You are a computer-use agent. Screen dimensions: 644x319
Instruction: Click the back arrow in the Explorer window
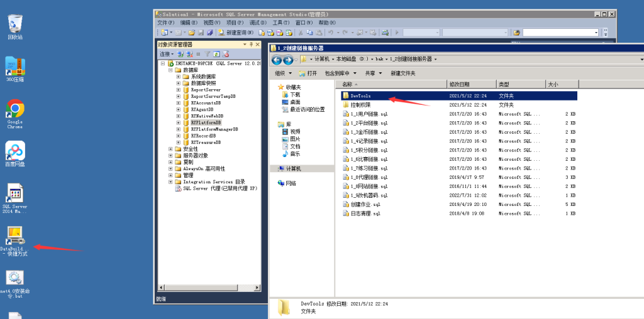click(276, 60)
